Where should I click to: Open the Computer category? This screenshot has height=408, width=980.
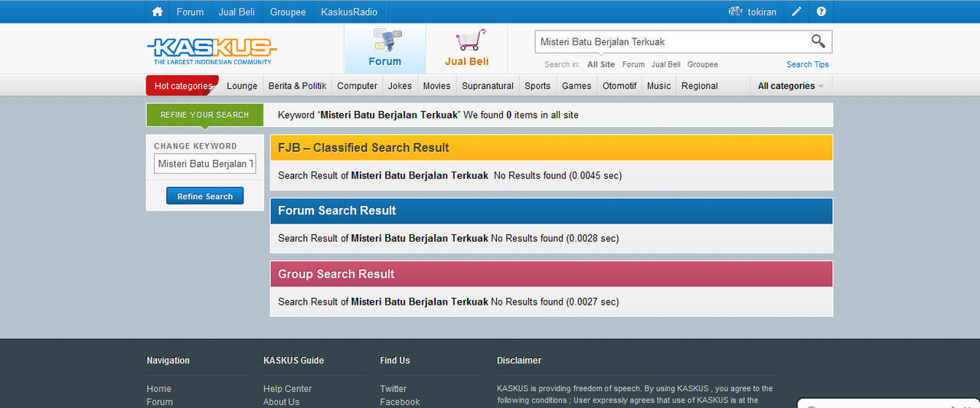(x=358, y=86)
